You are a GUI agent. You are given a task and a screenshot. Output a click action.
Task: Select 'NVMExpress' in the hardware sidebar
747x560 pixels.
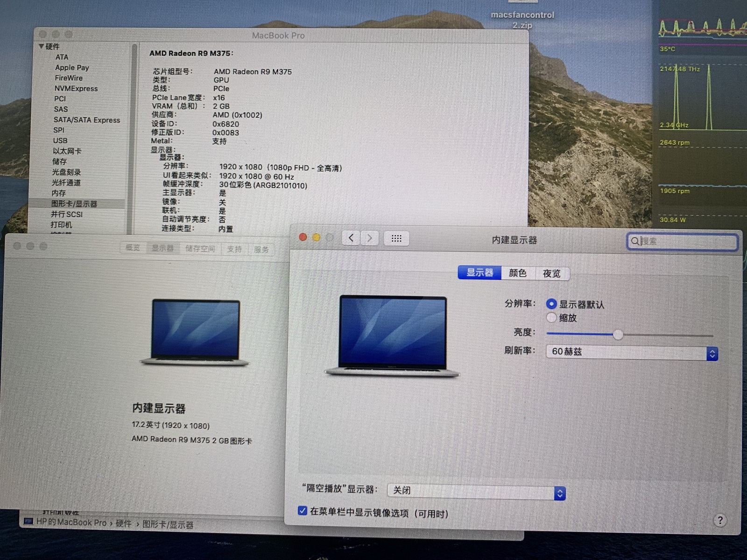(76, 89)
